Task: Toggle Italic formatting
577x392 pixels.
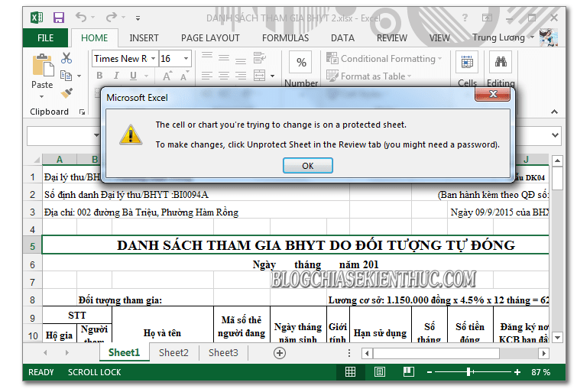Action: coord(116,76)
